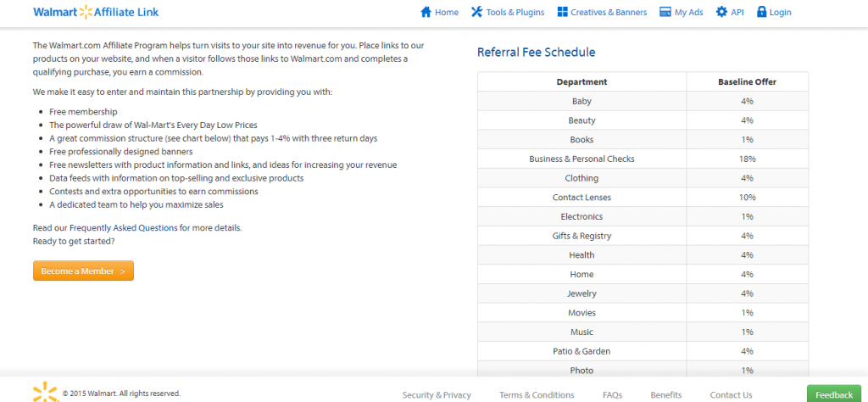Viewport: 868px width, 402px height.
Task: Click the Department column header
Action: tap(581, 82)
